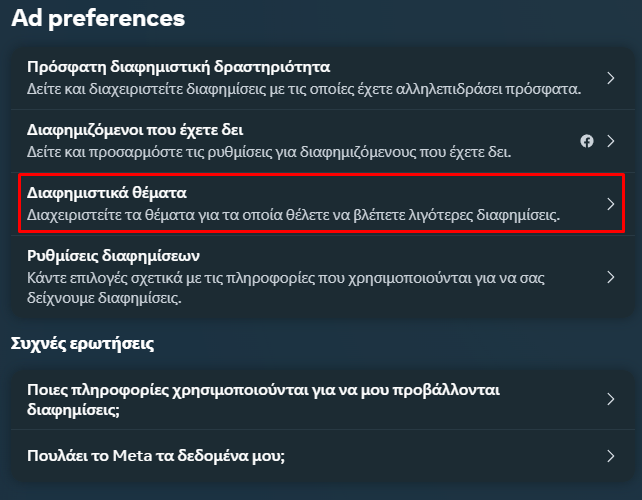Click the chevron beside the Ποιες πληροφορίες question
Image resolution: width=642 pixels, height=500 pixels.
click(x=610, y=399)
